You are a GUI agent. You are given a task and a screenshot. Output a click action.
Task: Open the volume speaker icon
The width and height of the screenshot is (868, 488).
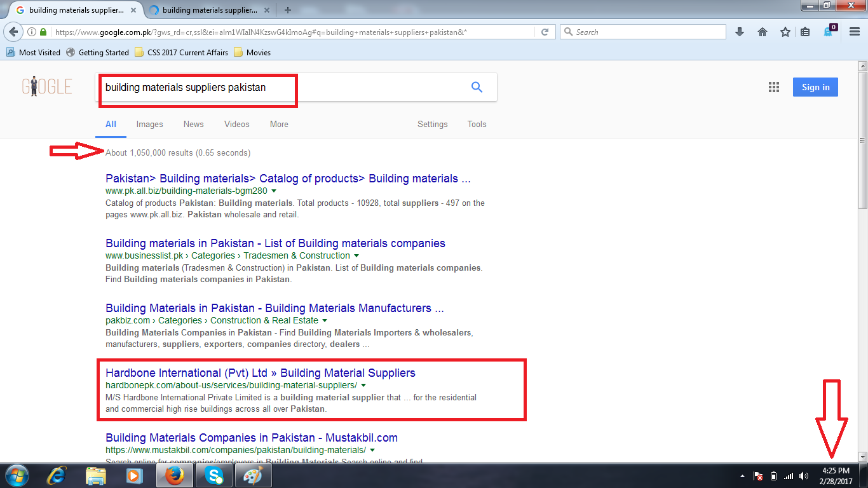pos(804,476)
